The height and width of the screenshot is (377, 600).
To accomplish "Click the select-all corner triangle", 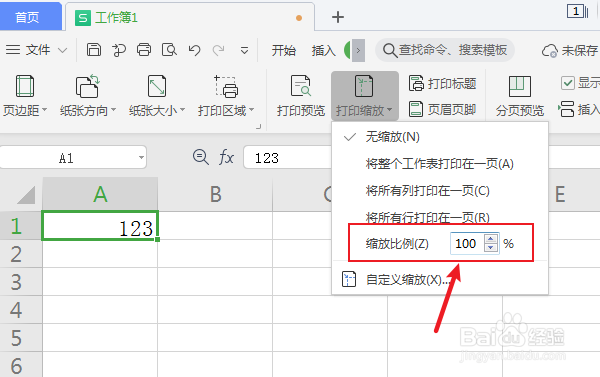I will click(25, 195).
